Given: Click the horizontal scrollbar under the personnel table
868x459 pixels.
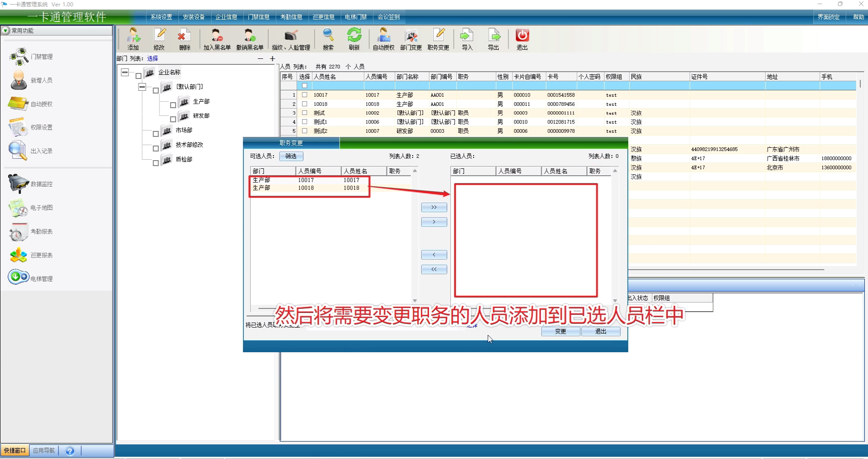Looking at the screenshot, I should pos(729,270).
